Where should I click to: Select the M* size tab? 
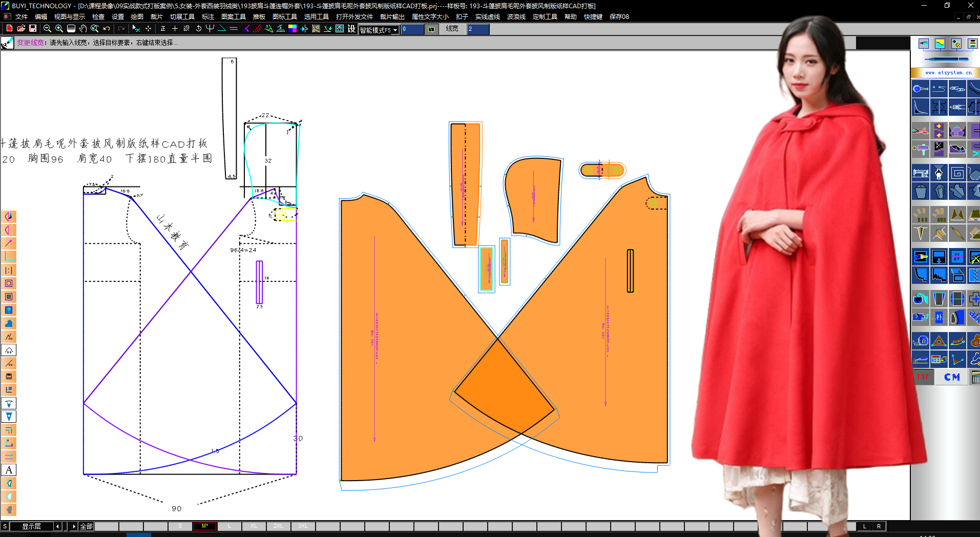[205, 526]
